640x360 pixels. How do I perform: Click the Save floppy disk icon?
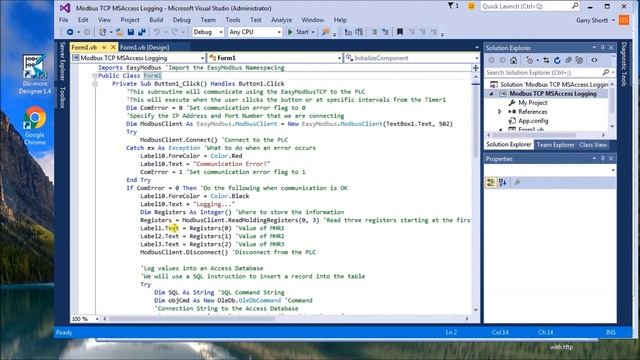pyautogui.click(x=131, y=32)
